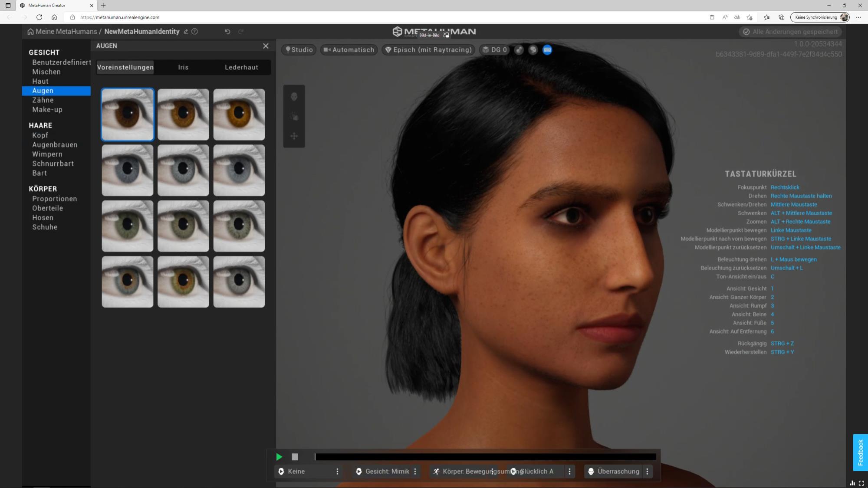
Task: Open the Glücklich A options menu
Action: point(569,472)
